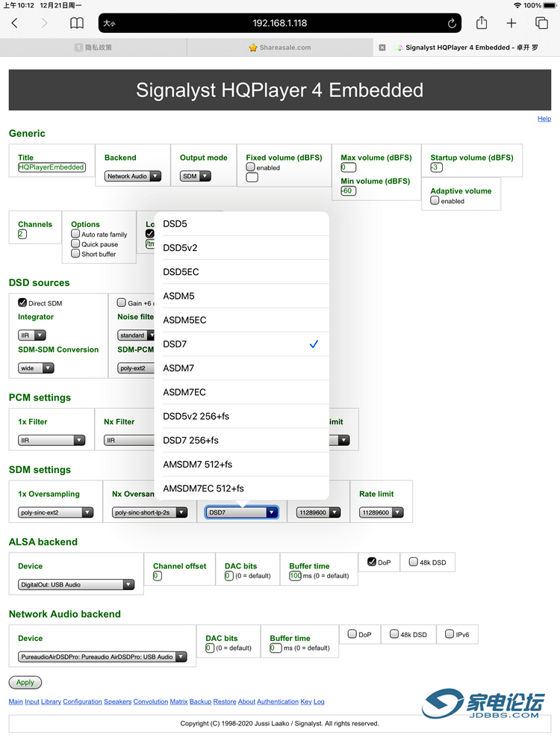Go back with the Safari back arrow
Viewport: 560px width, 747px height.
(x=15, y=23)
